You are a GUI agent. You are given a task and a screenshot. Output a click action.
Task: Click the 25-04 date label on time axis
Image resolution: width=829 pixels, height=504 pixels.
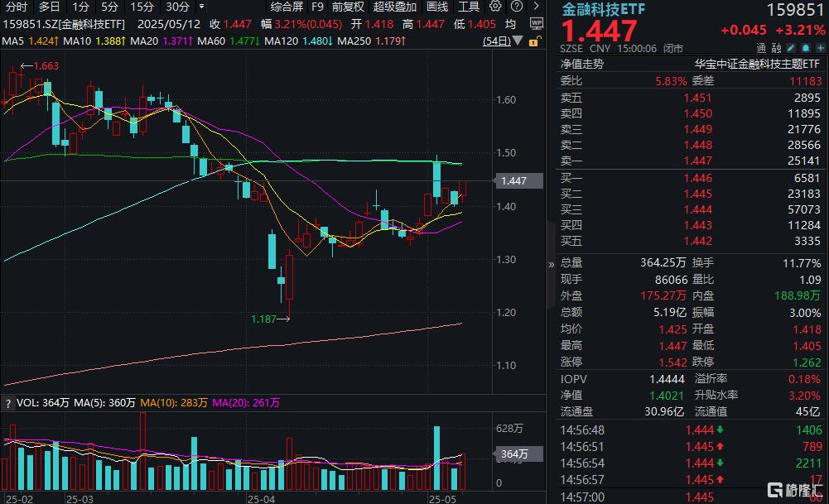[261, 499]
